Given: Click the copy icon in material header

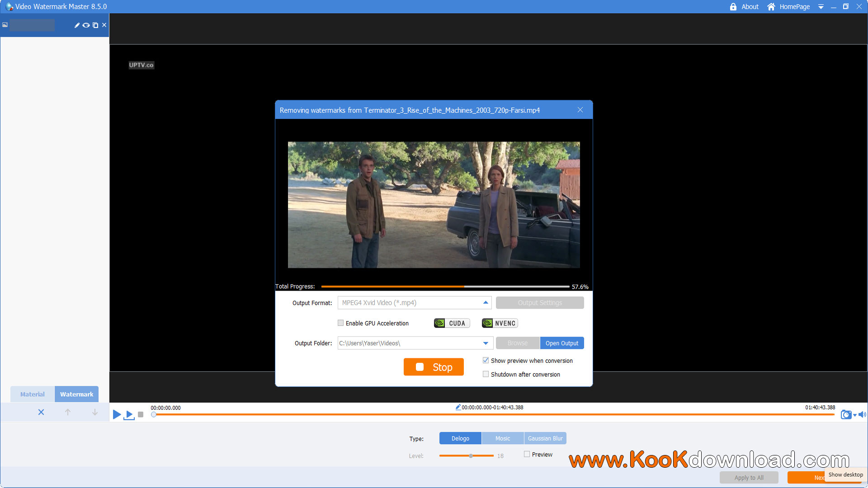Looking at the screenshot, I should coord(95,25).
